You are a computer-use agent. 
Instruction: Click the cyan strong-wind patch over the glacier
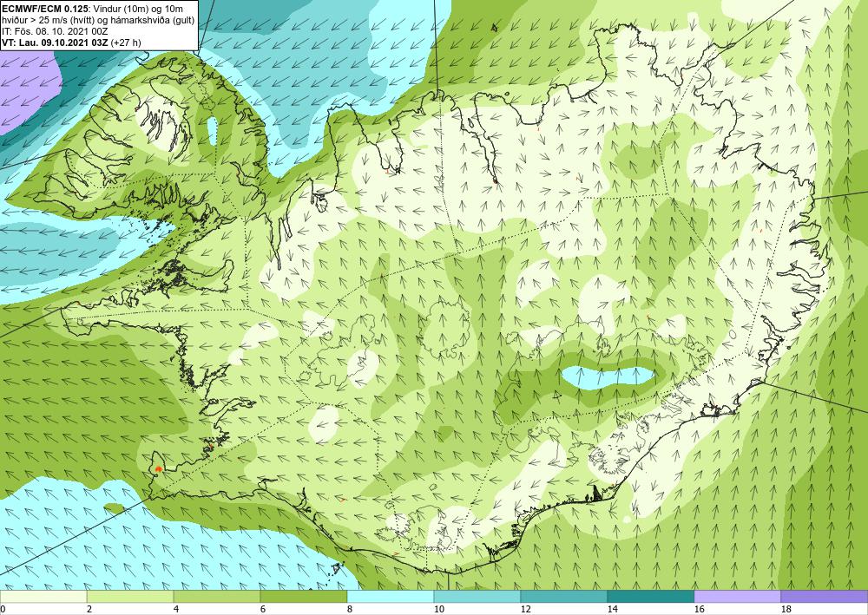(608, 377)
